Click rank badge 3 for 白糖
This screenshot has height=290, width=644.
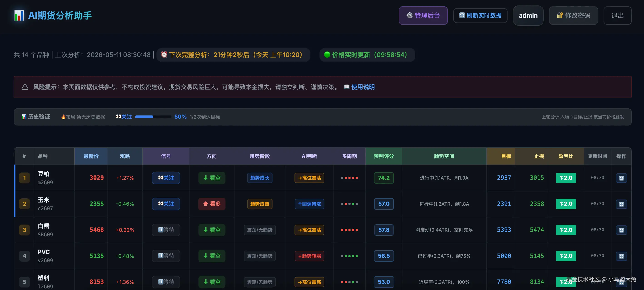[24, 230]
